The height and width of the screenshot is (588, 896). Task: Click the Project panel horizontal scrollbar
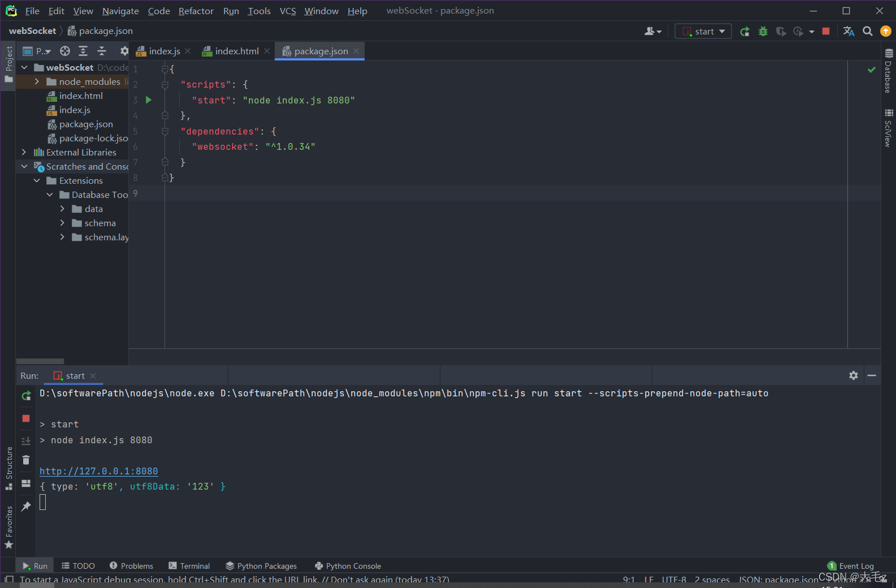tap(40, 361)
